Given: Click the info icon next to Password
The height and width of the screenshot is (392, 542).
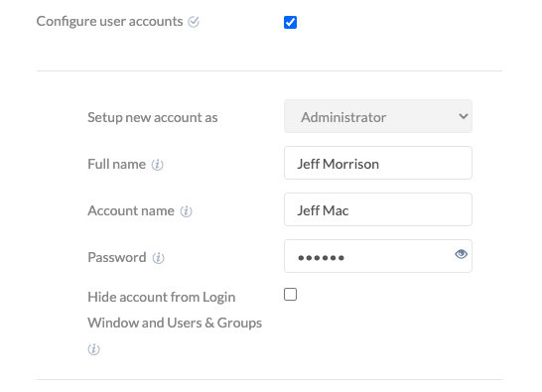Looking at the screenshot, I should click(x=158, y=258).
